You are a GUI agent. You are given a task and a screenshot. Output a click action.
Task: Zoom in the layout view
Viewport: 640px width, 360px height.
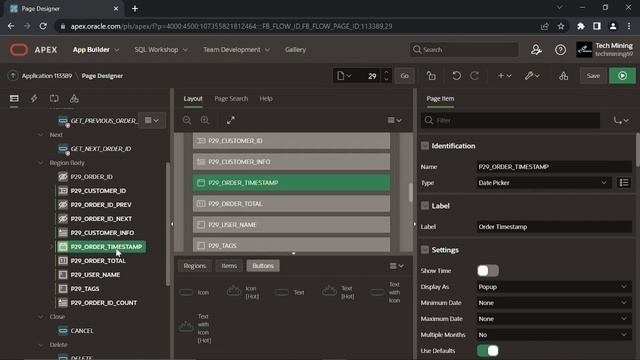(205, 120)
